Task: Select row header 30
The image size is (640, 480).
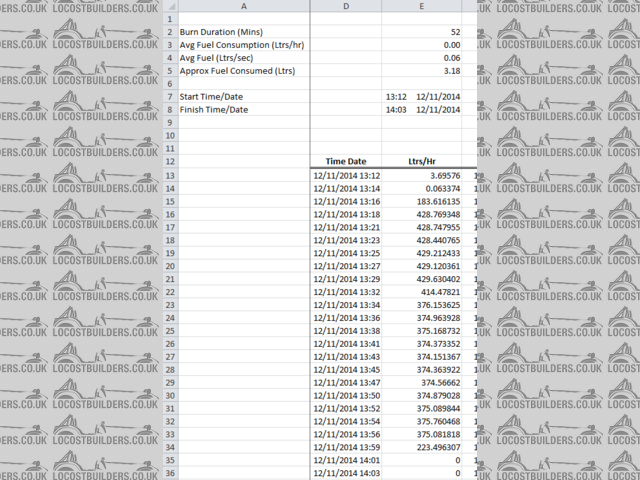Action: [171, 396]
